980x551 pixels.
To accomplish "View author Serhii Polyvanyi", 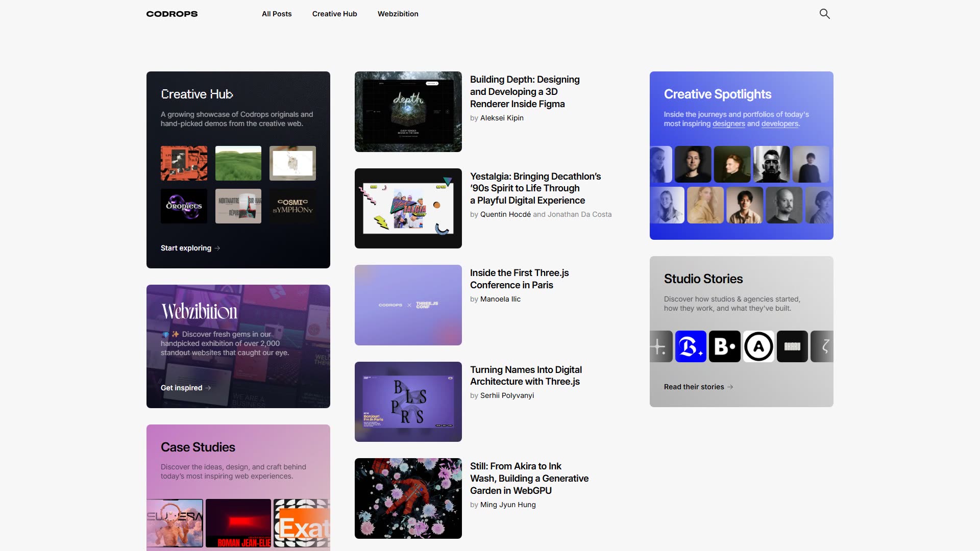I will [x=507, y=395].
